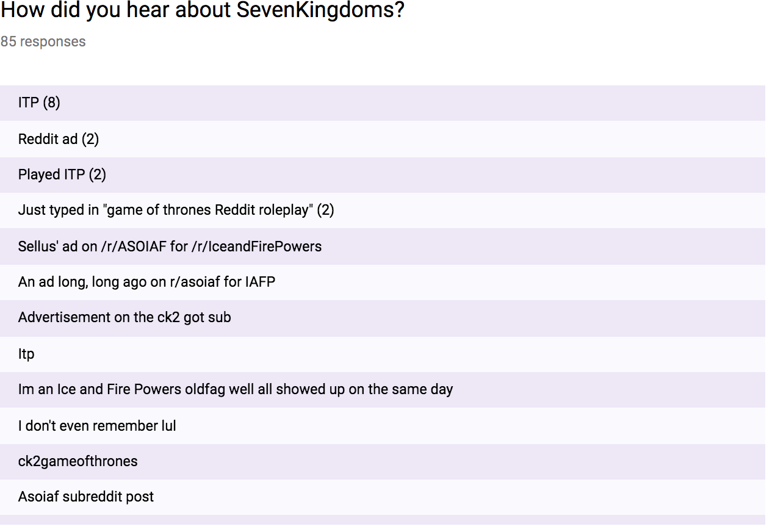
Task: Select 'Advertisement on the ck2 got sub' row
Action: coord(383,318)
